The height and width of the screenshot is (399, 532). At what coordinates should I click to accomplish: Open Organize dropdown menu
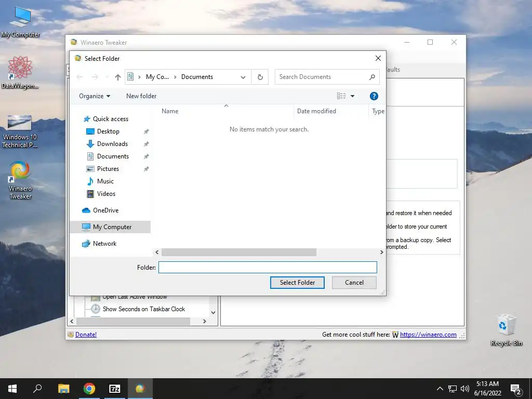pyautogui.click(x=95, y=96)
